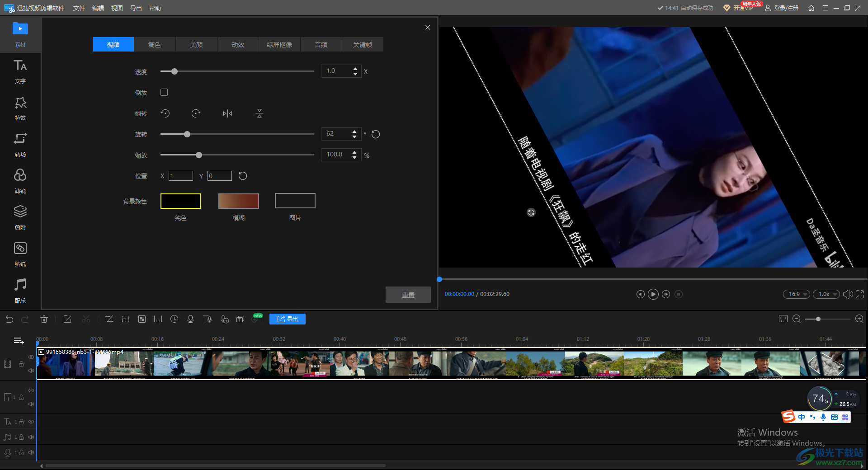Rotate video clockwise icon in 翻转 row

tap(196, 113)
